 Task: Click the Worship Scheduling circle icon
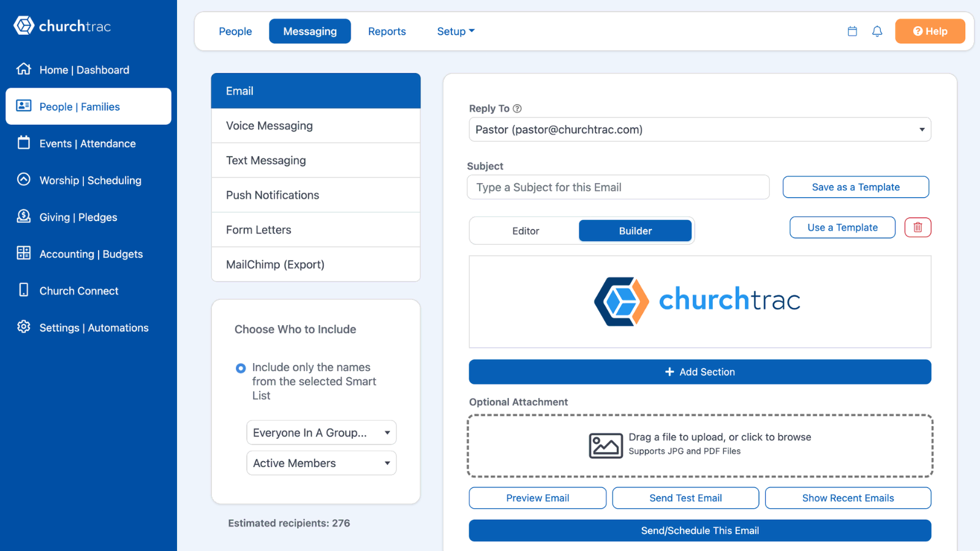(24, 179)
